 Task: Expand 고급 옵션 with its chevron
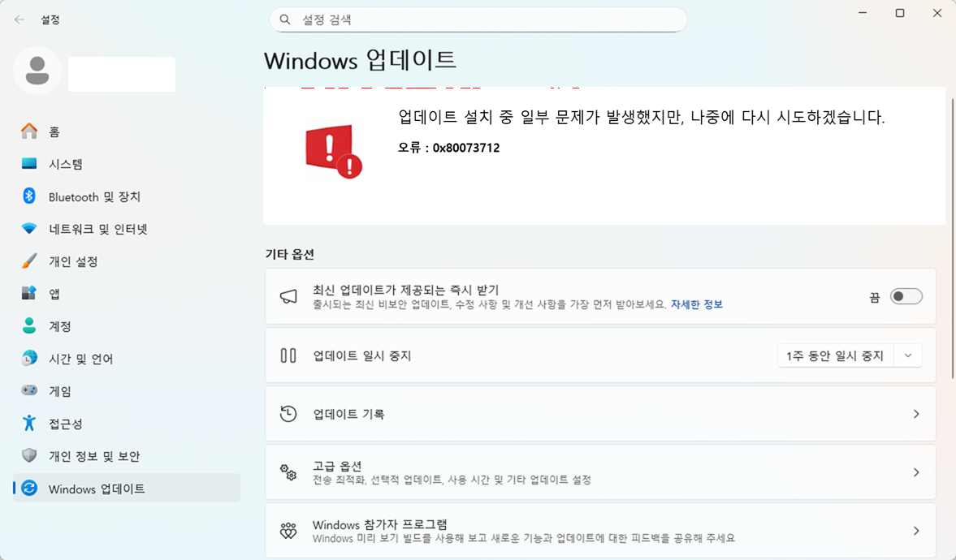915,472
